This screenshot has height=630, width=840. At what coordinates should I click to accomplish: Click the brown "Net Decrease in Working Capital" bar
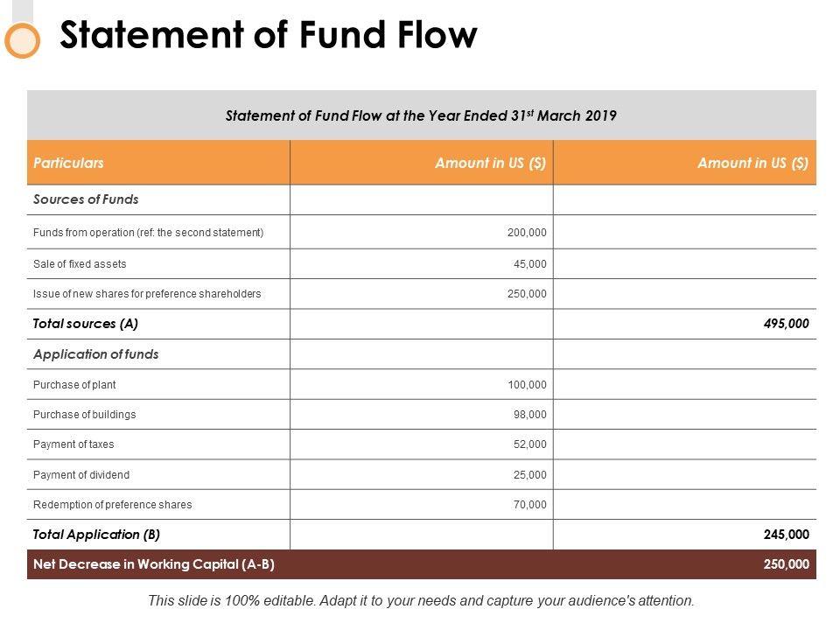(421, 564)
